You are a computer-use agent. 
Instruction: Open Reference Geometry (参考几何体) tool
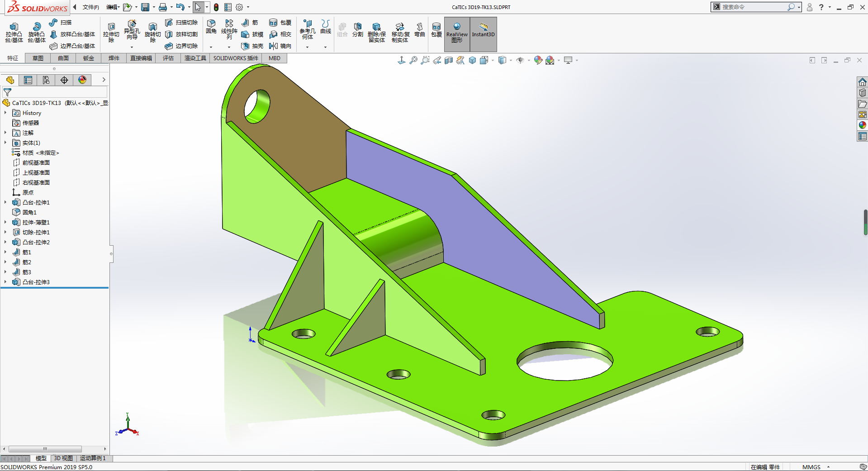point(308,30)
